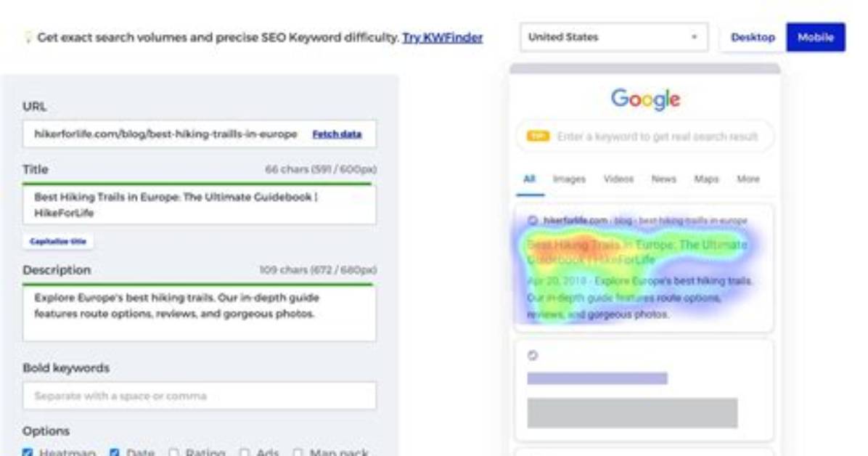868x456 pixels.
Task: Switch preview to Desktop
Action: tap(753, 37)
